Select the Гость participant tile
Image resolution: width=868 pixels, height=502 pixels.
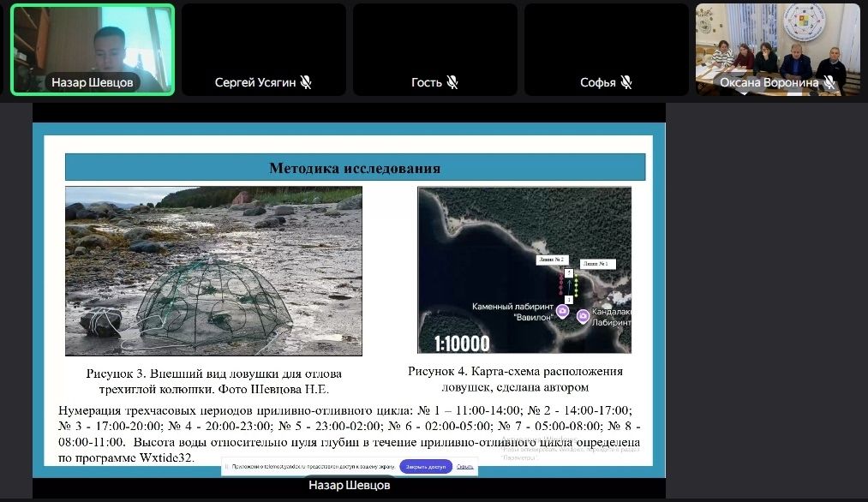click(x=435, y=43)
